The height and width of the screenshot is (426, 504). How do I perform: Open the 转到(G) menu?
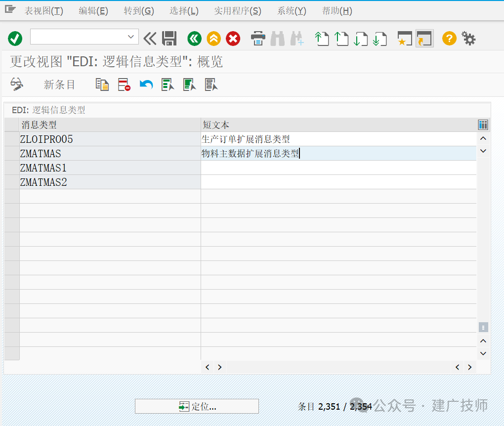coord(139,11)
